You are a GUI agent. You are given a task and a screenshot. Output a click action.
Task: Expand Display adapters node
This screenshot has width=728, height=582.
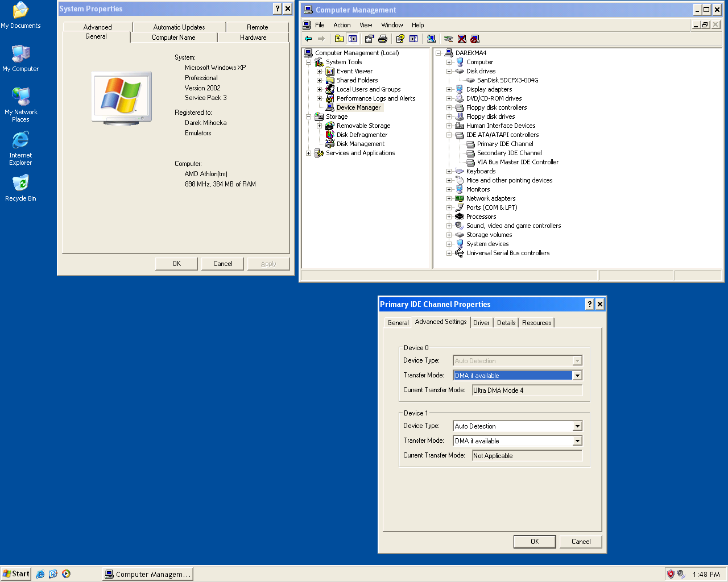(449, 89)
